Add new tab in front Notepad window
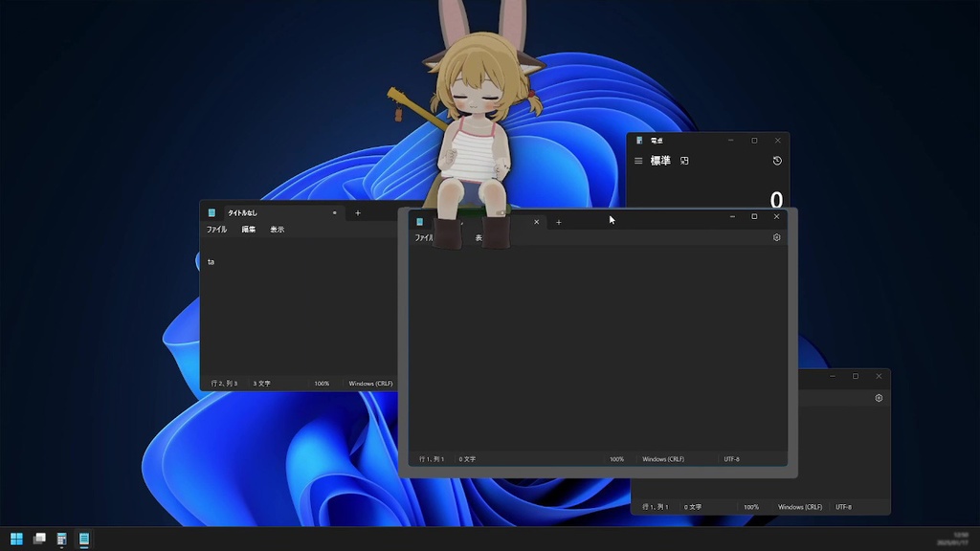The width and height of the screenshot is (980, 551). coord(558,222)
